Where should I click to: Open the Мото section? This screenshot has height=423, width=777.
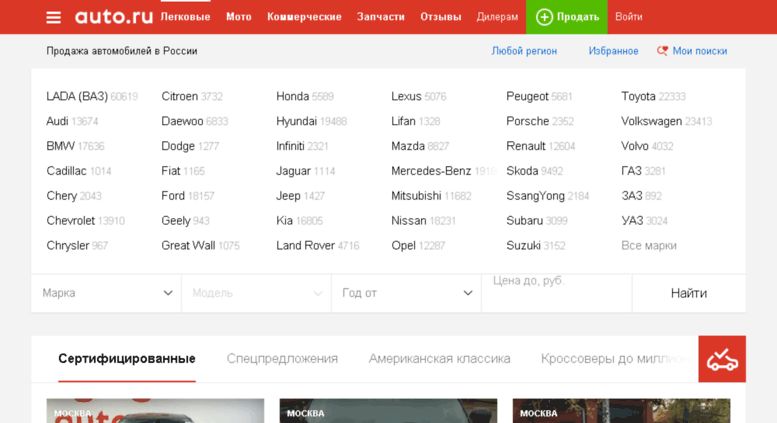pos(239,17)
